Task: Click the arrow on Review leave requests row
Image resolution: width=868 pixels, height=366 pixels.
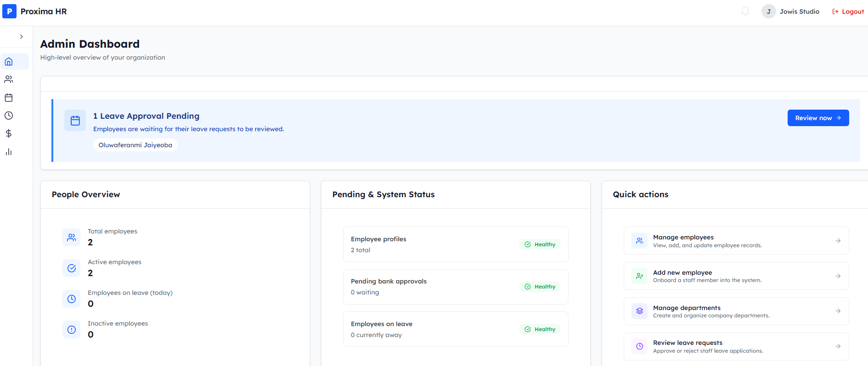Action: [x=838, y=346]
